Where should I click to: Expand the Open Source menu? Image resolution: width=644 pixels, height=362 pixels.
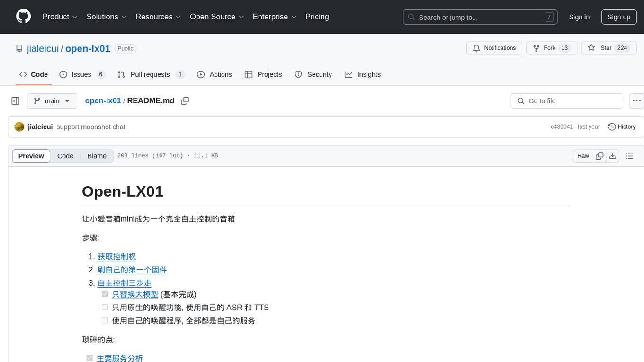pyautogui.click(x=217, y=17)
